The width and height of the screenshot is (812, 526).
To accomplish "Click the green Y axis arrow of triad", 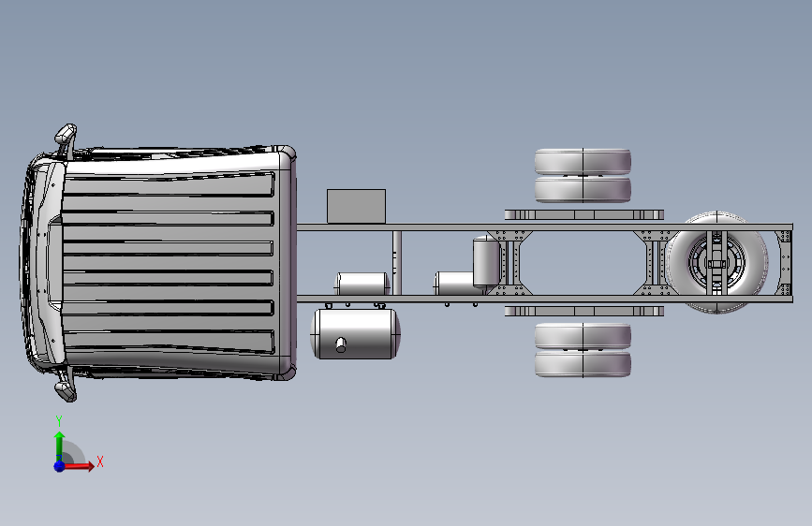I will click(x=60, y=446).
